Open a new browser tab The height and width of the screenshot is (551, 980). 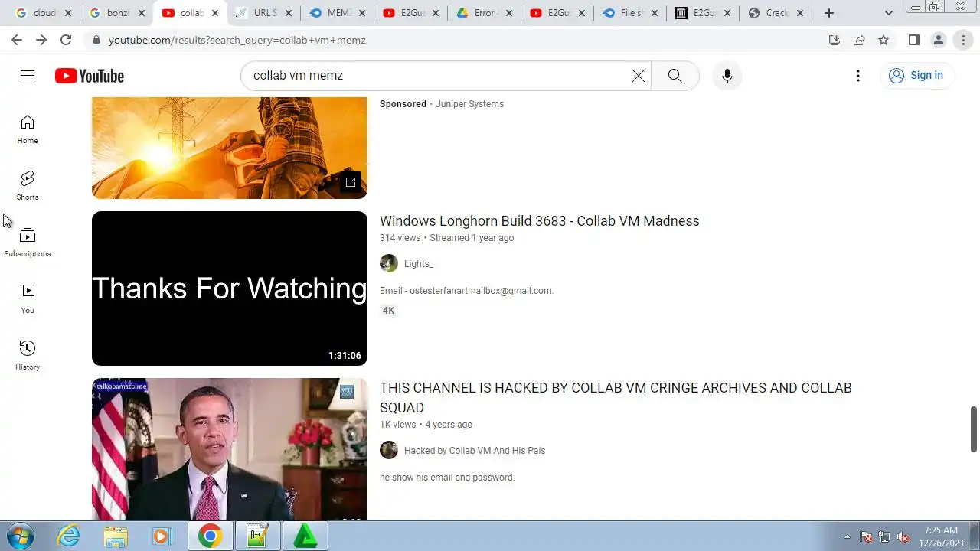pos(829,13)
